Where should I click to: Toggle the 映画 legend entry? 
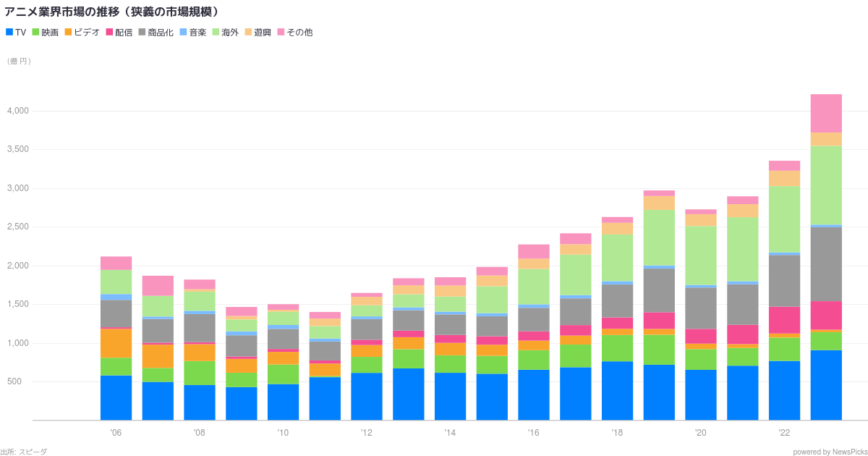[50, 33]
